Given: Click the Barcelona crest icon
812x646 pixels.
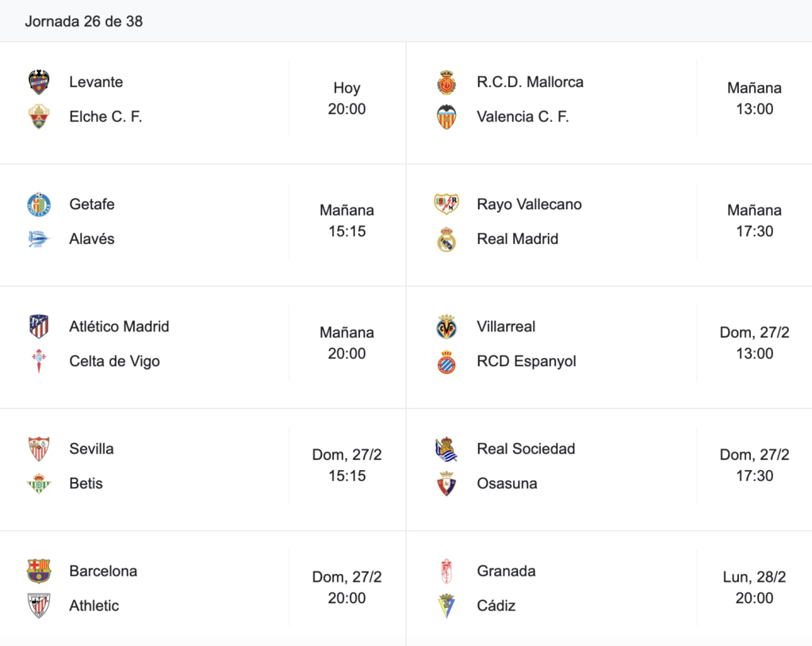Looking at the screenshot, I should (x=39, y=571).
